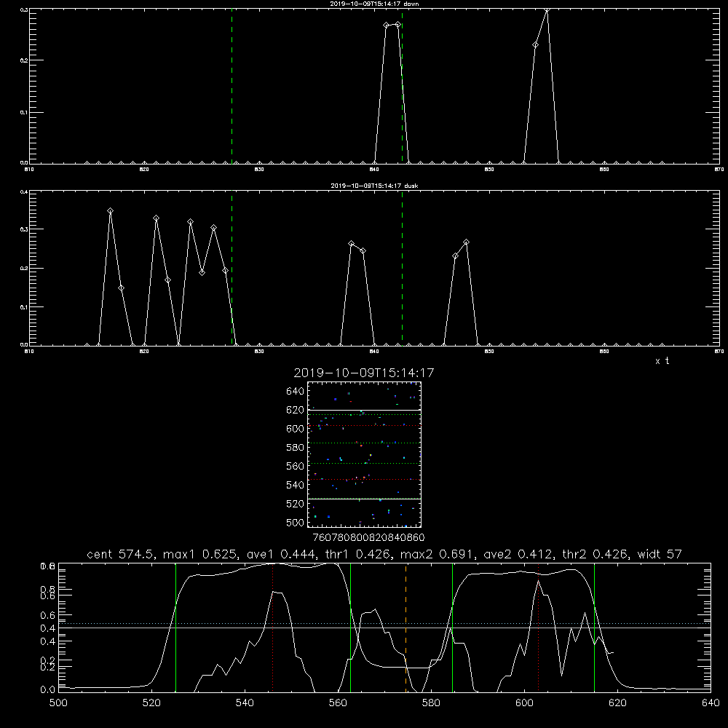Click the 'thr2 0.426' value in bottom title
This screenshot has width=728, height=728.
[x=596, y=554]
